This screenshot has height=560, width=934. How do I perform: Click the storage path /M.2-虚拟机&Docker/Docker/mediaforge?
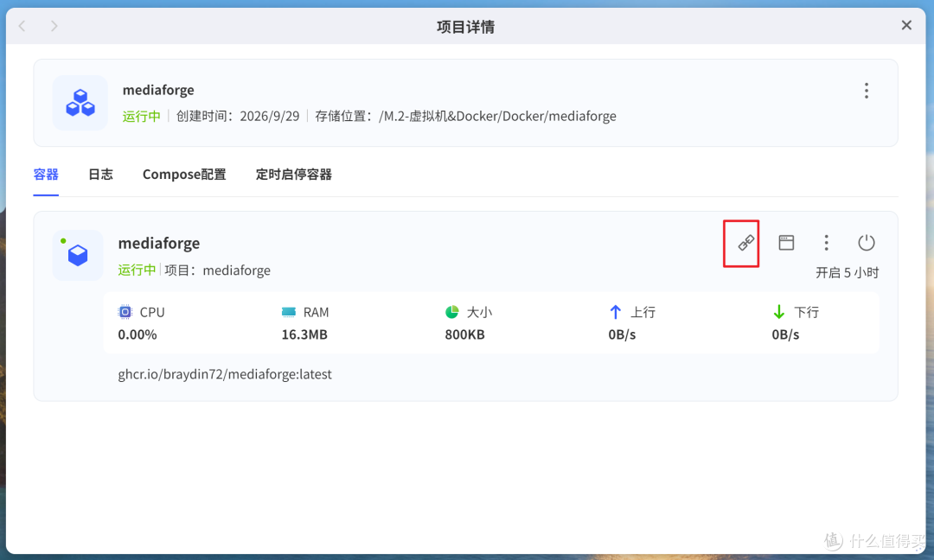click(497, 116)
